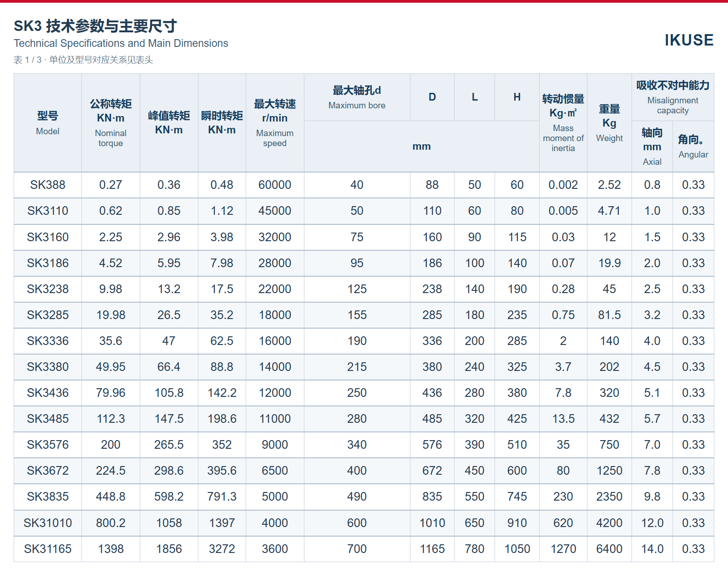Viewport: 728px width, 573px height.
Task: Click model SK3186 row label
Action: coord(48,263)
